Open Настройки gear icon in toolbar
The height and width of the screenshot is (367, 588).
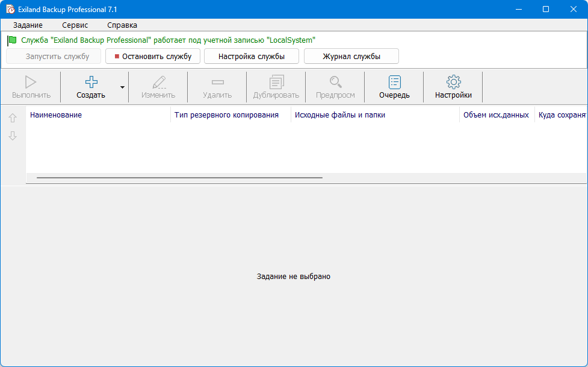pos(453,82)
